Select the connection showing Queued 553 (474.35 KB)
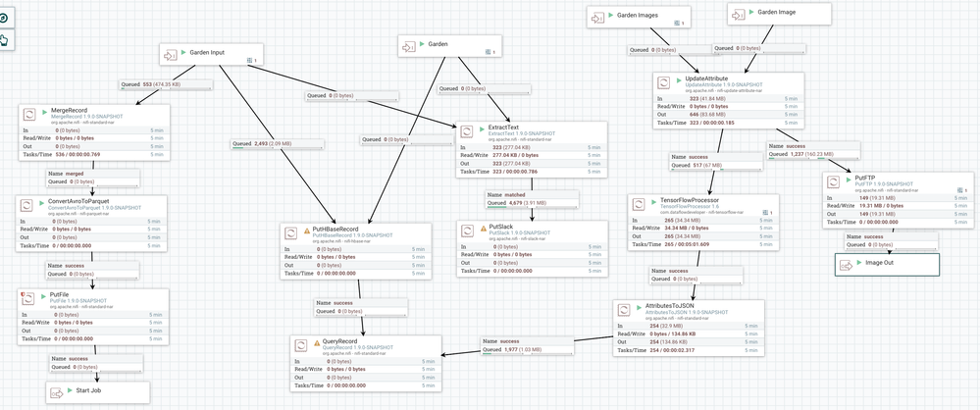This screenshot has width=980, height=410. [x=166, y=84]
